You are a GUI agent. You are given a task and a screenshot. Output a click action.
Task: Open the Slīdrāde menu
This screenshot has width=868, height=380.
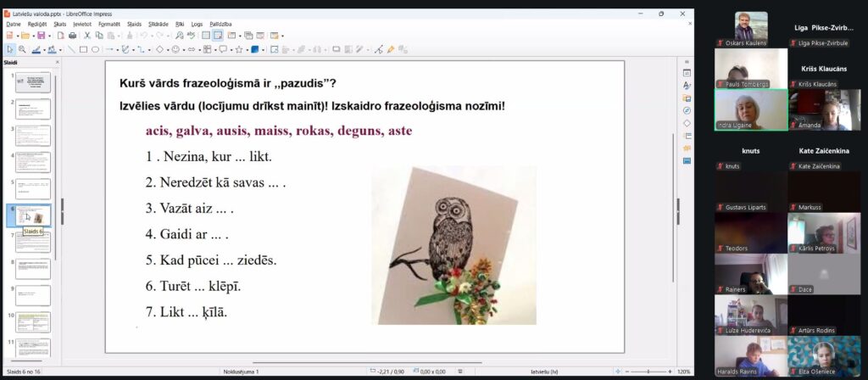click(x=158, y=24)
